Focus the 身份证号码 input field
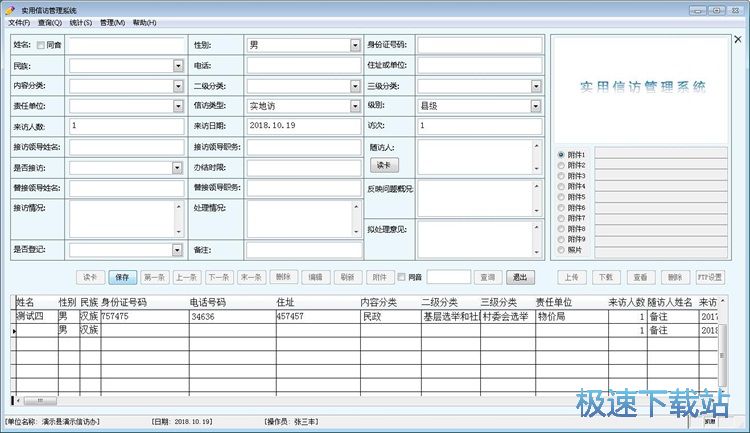This screenshot has width=750, height=433. click(480, 45)
